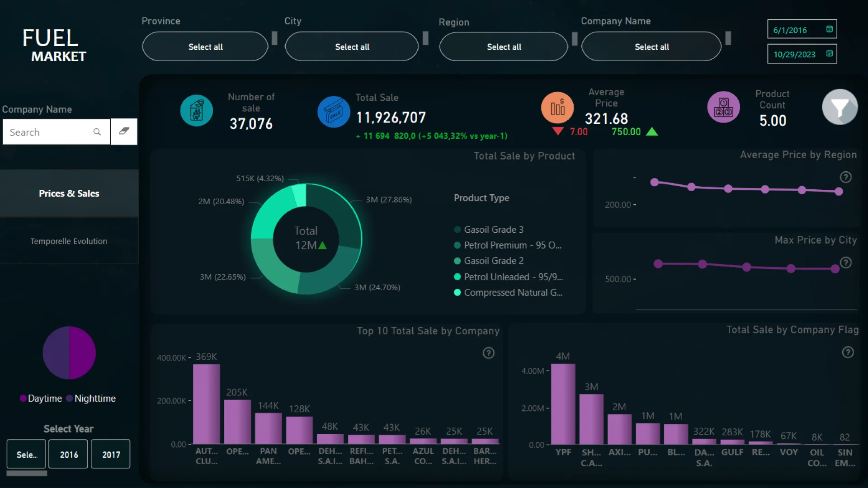Toggle Gasoil Grade 3 legend item
868x488 pixels.
(489, 230)
